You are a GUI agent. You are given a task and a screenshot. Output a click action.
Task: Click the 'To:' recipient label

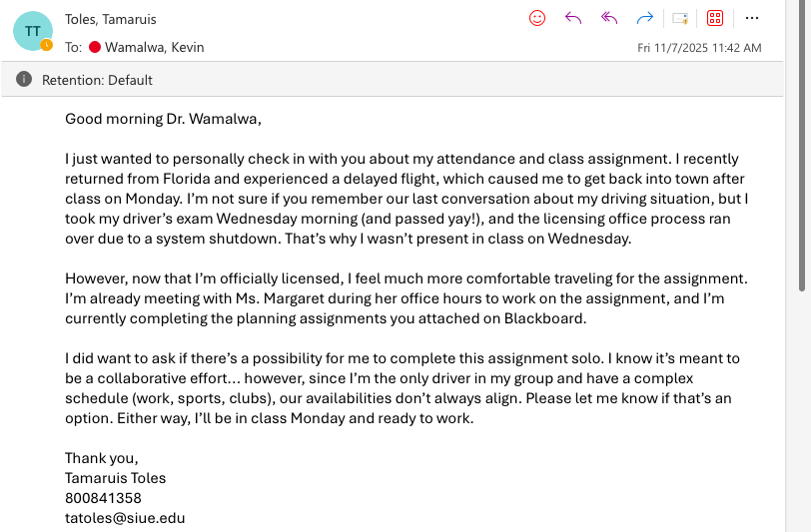click(x=74, y=47)
